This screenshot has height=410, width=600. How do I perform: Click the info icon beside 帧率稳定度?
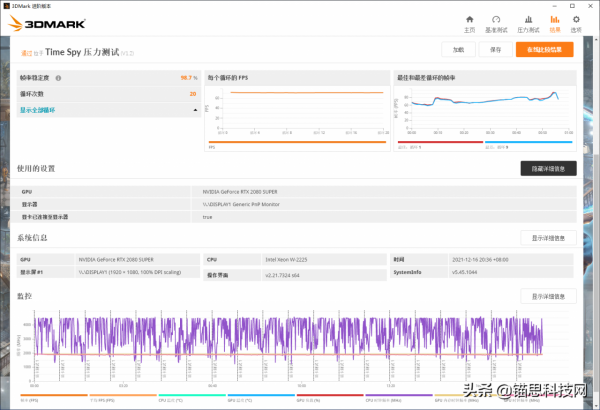click(58, 78)
